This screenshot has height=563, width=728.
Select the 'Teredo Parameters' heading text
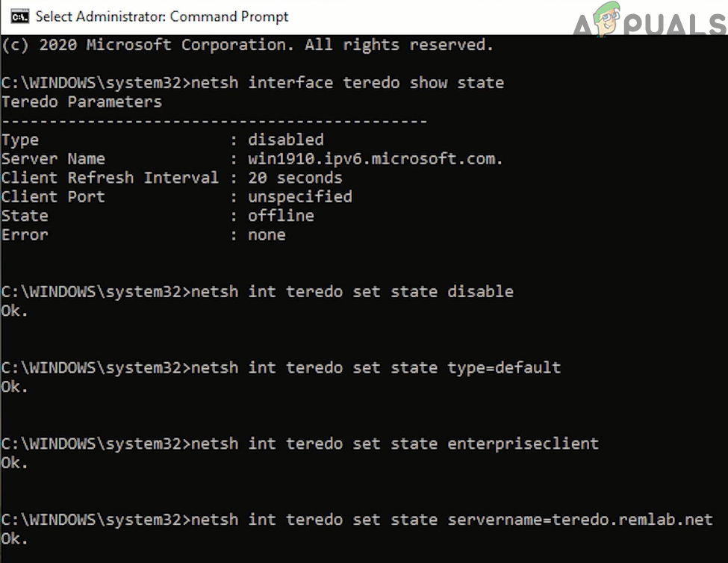click(x=81, y=102)
